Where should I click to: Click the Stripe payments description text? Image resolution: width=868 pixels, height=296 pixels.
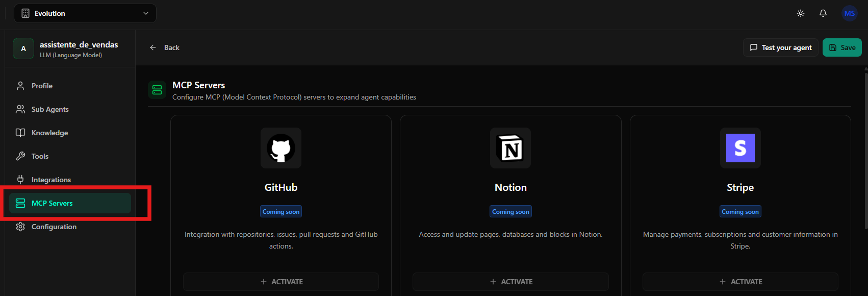pos(741,240)
